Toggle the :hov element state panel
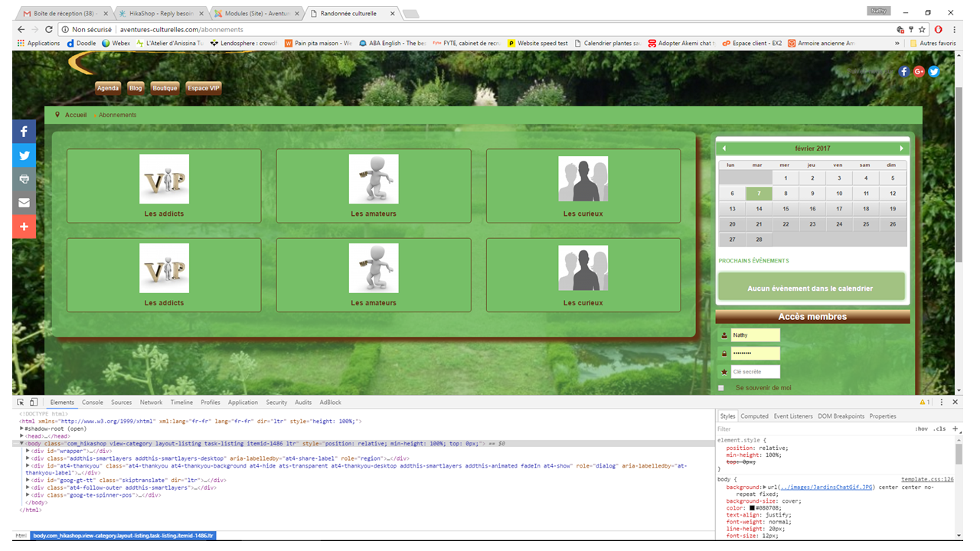The height and width of the screenshot is (551, 980). (x=921, y=429)
